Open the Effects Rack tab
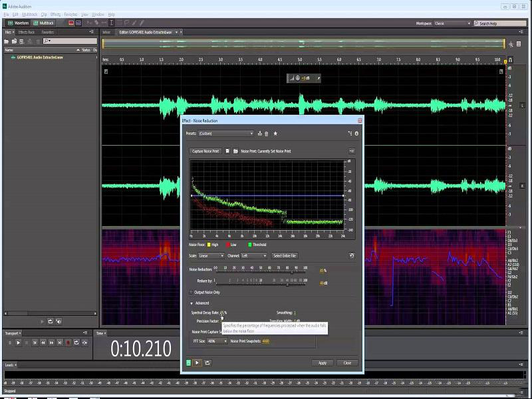The width and height of the screenshot is (532, 399). point(27,32)
